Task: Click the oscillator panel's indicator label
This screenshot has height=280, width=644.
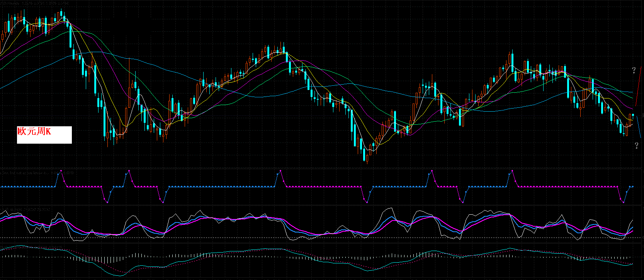Action: click(x=23, y=210)
